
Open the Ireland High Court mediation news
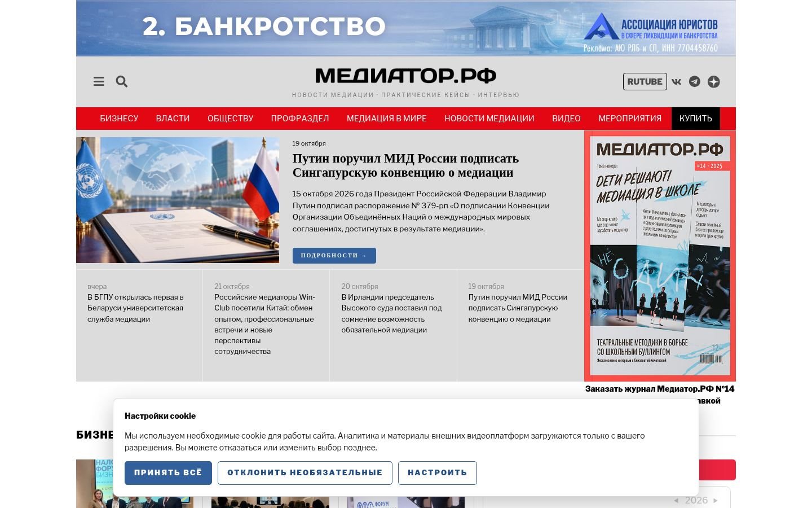(391, 313)
